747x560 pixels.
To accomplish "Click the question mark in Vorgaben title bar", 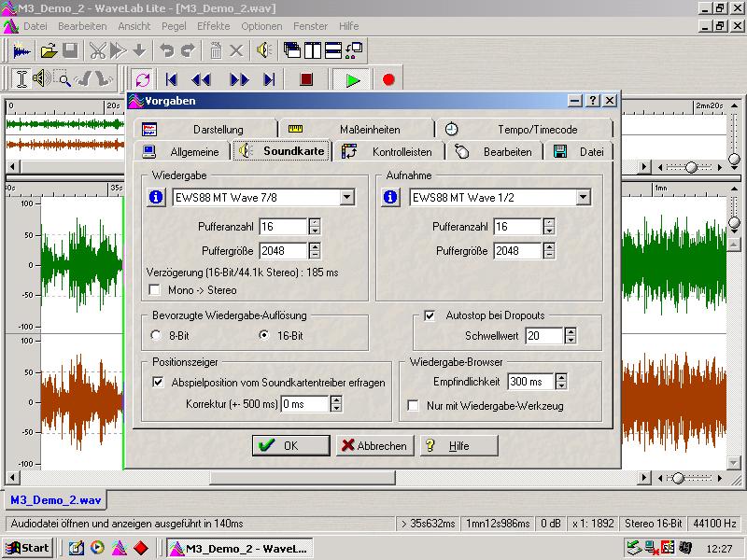I will pos(592,101).
